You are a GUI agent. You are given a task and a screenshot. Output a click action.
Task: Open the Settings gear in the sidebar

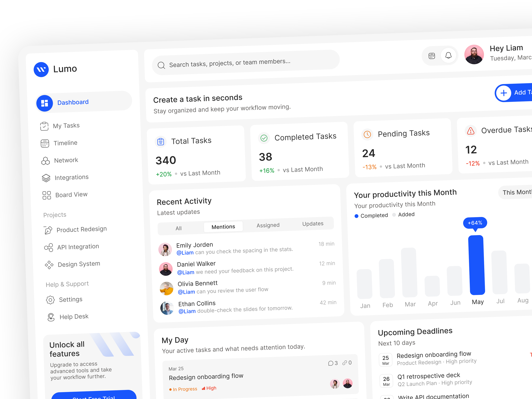(50, 300)
